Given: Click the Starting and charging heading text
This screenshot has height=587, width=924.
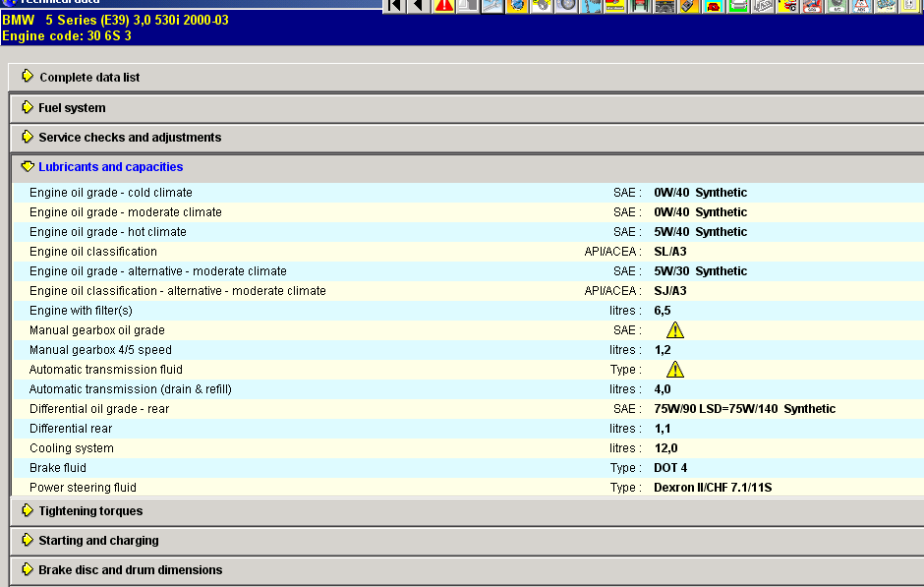Looking at the screenshot, I should (98, 541).
